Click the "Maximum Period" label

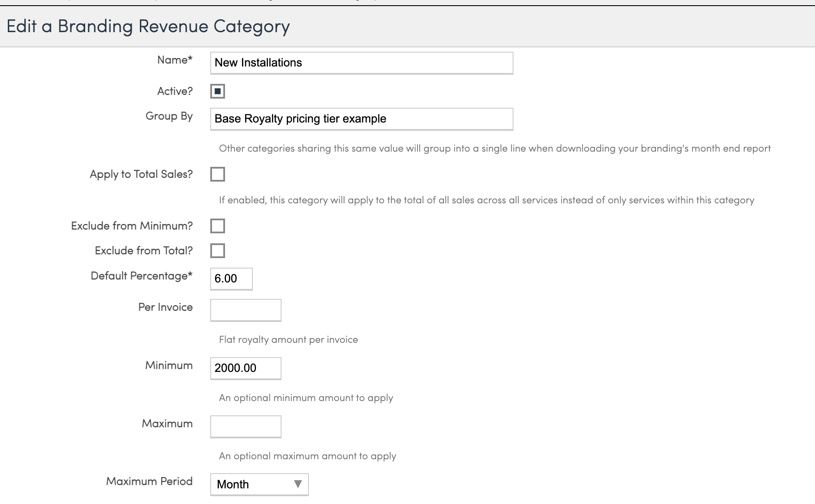click(149, 481)
